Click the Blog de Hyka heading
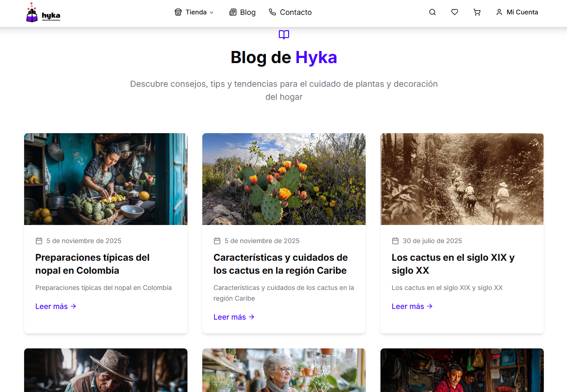 pos(284,58)
